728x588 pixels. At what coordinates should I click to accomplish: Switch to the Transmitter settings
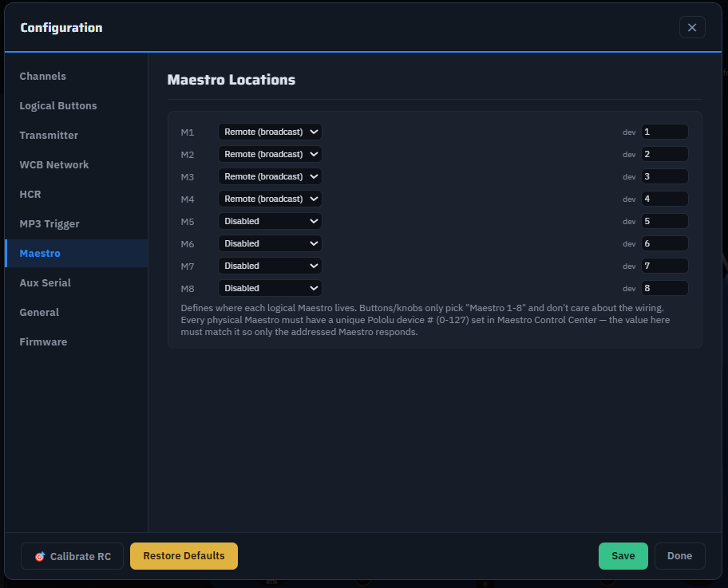tap(49, 135)
